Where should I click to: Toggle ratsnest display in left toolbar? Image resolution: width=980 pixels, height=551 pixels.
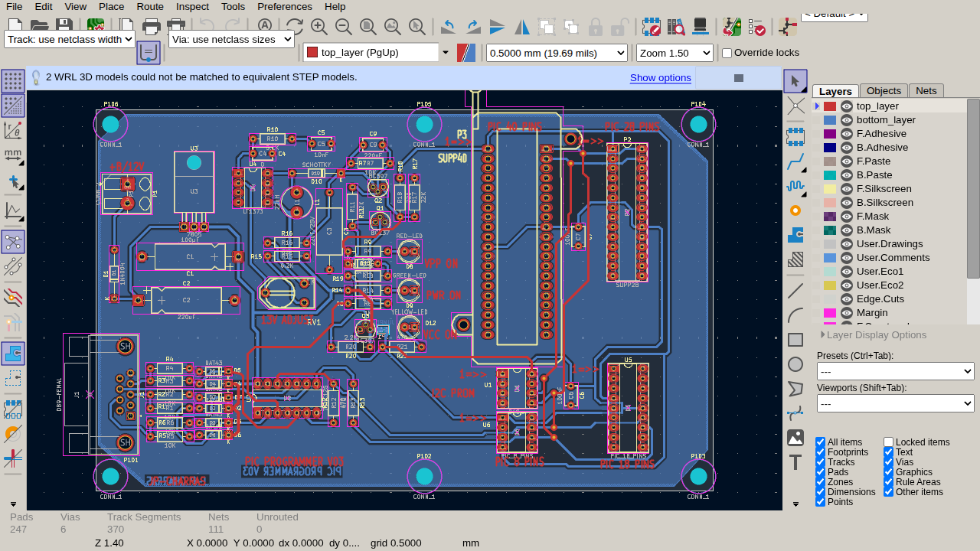13,242
